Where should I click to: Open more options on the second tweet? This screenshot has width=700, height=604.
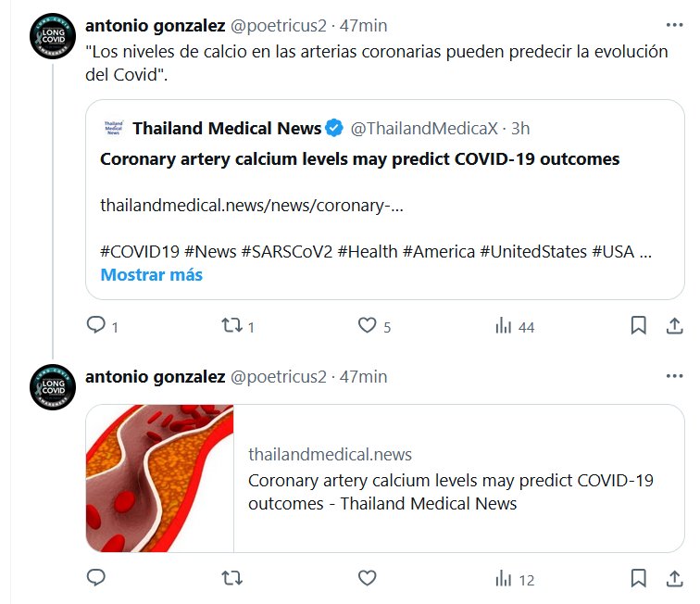pos(675,377)
